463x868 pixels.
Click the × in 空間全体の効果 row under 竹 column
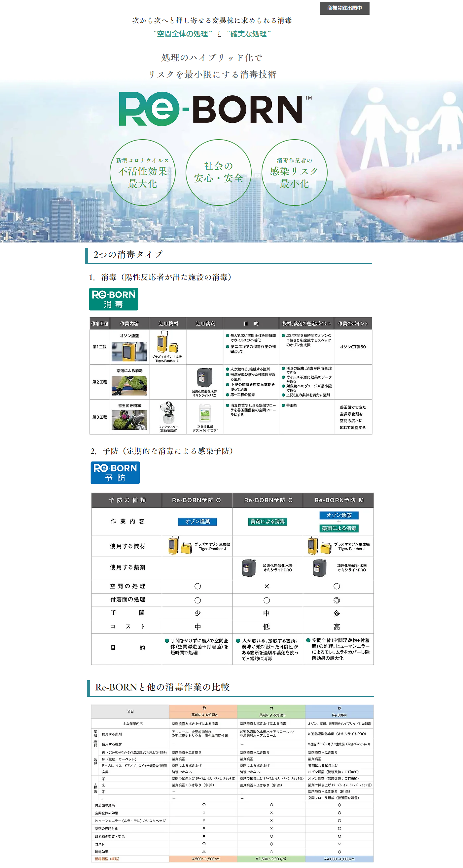point(271,813)
